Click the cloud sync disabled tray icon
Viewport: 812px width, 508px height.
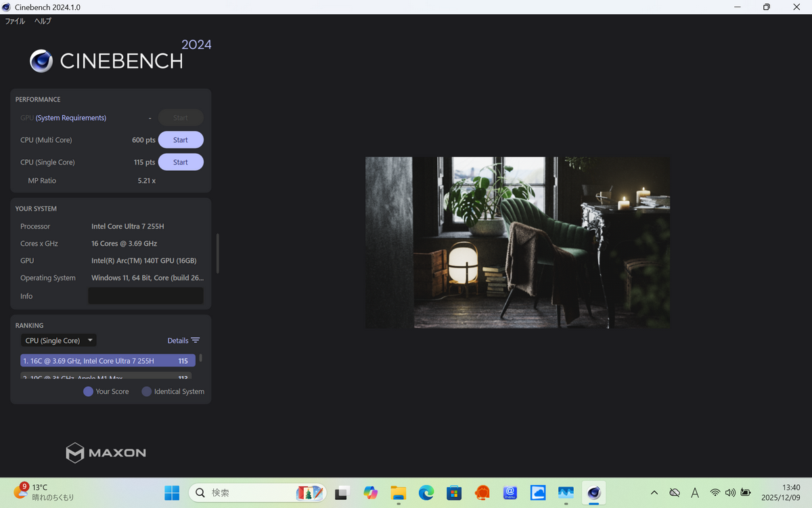point(675,493)
